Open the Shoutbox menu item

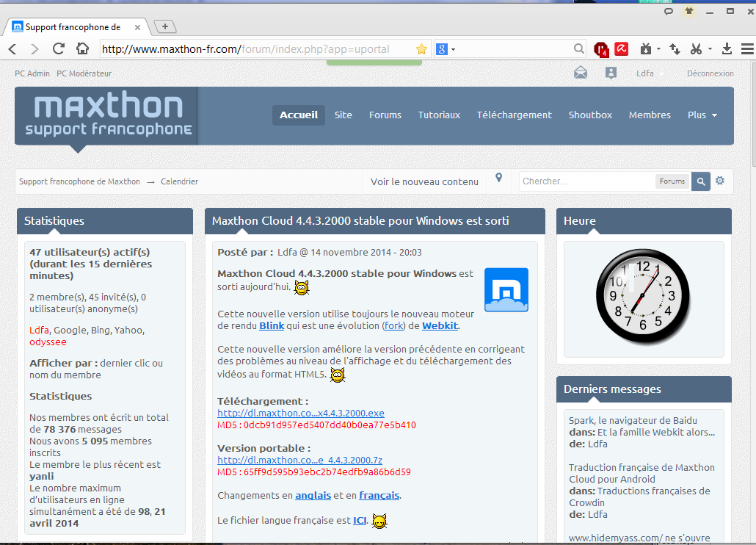tap(590, 115)
